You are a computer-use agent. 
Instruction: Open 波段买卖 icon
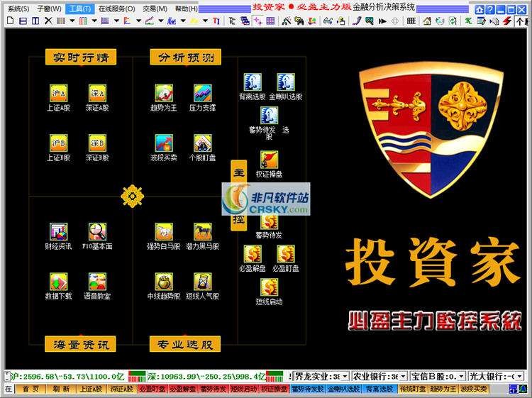tap(164, 143)
